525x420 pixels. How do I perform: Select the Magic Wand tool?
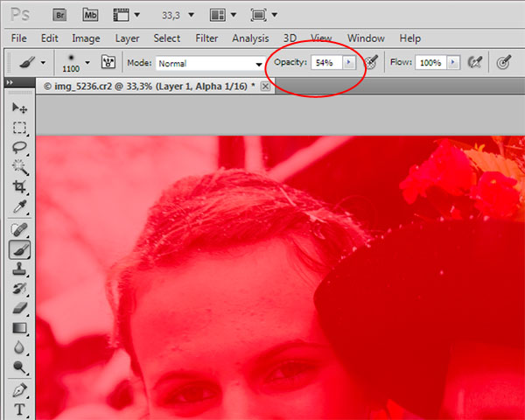(x=20, y=167)
